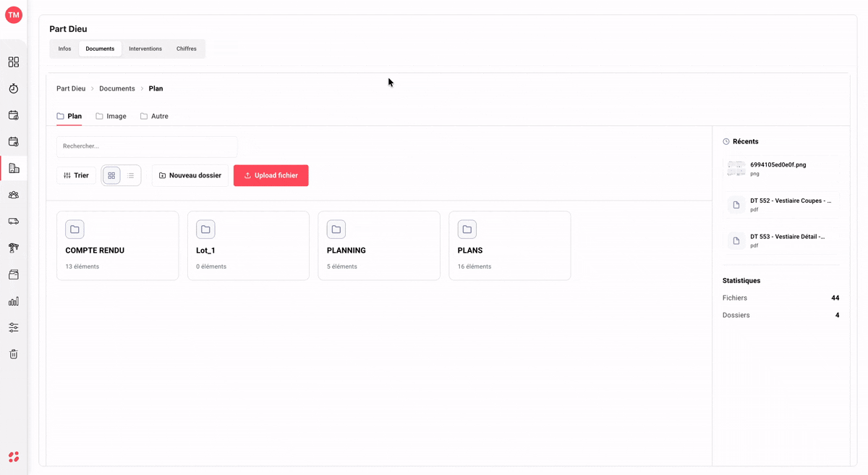This screenshot has height=475, width=868.
Task: Go to Part Dieu in breadcrumb
Action: click(71, 88)
